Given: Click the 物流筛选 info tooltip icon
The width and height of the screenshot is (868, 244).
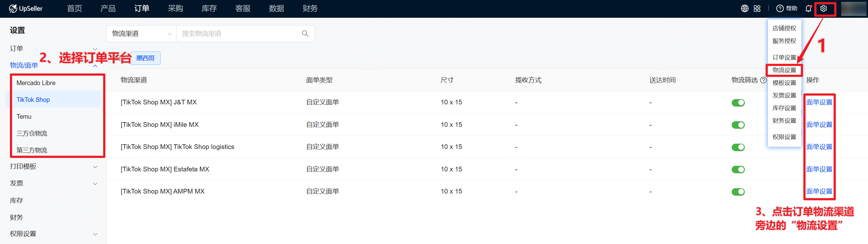Looking at the screenshot, I should (x=763, y=80).
